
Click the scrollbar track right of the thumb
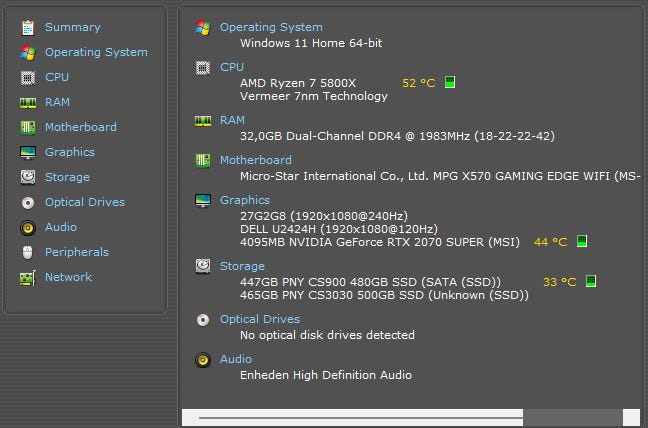point(573,418)
